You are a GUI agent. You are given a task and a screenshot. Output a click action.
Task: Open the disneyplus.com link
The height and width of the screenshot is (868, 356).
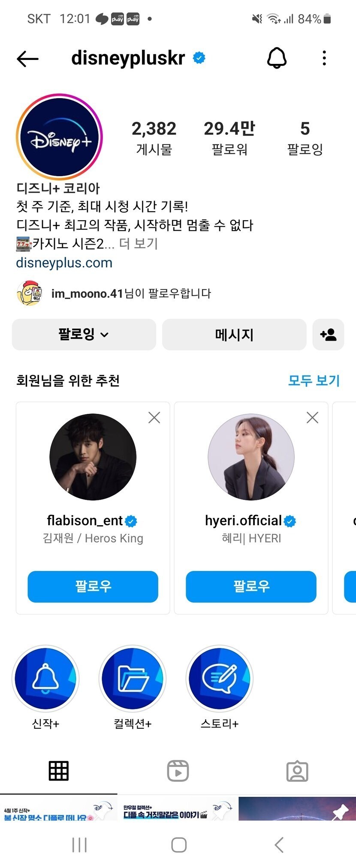(64, 263)
